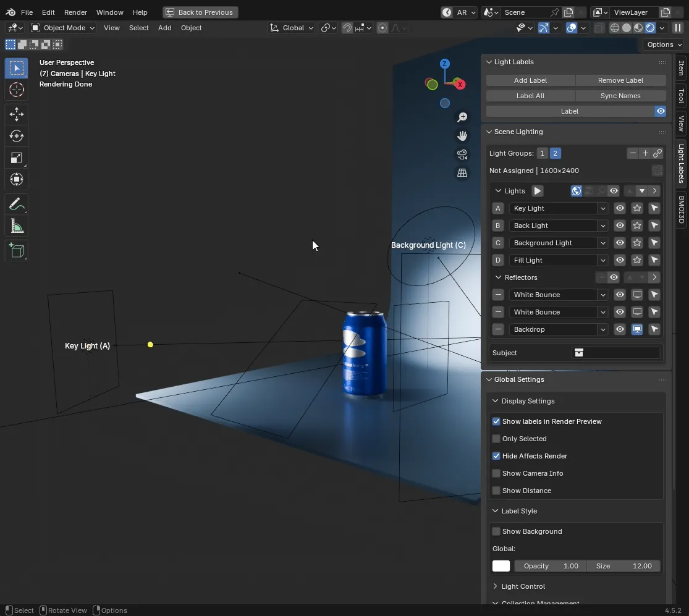Enable Show Camera Info checkbox
This screenshot has height=616, width=689.
click(496, 474)
